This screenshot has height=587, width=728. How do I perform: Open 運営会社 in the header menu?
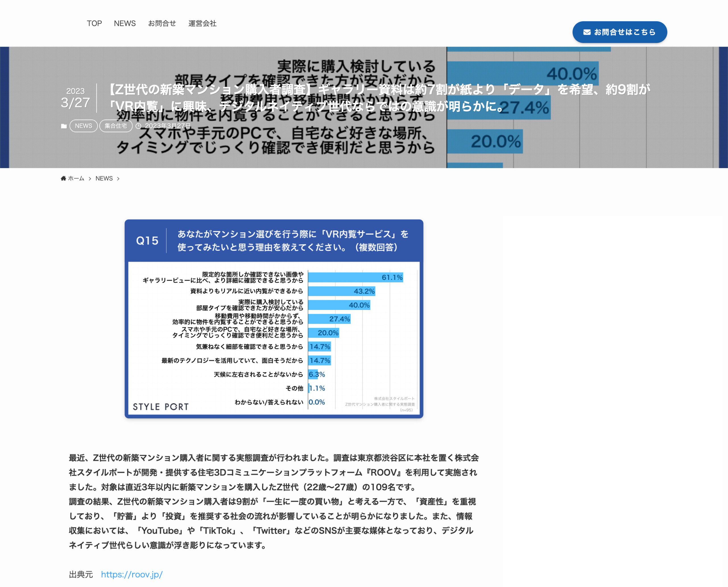pos(202,23)
